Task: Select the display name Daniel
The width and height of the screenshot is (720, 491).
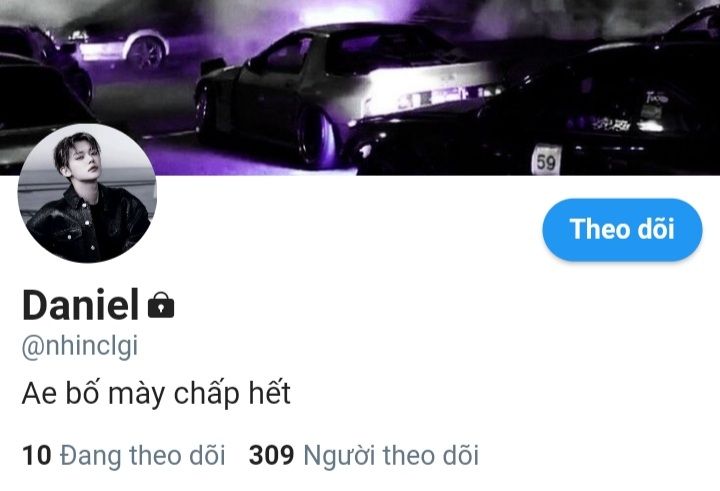Action: point(80,305)
